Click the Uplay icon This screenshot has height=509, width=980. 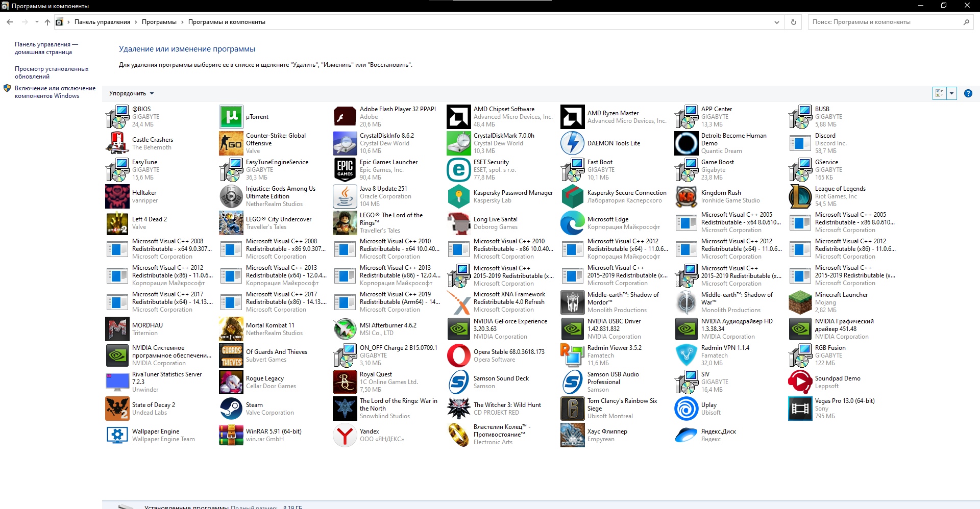(x=687, y=409)
